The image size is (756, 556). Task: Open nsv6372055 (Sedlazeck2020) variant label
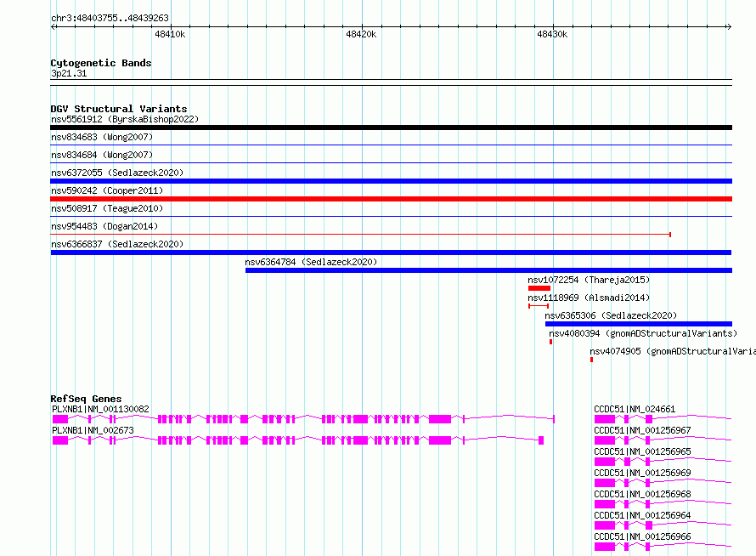117,173
